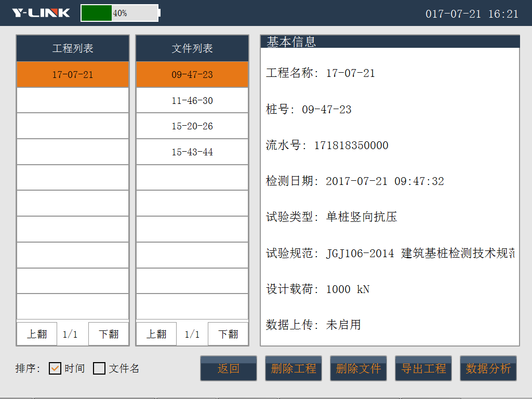Viewport: 532px width, 399px height.
Task: Click the 排序: label
Action: click(28, 368)
